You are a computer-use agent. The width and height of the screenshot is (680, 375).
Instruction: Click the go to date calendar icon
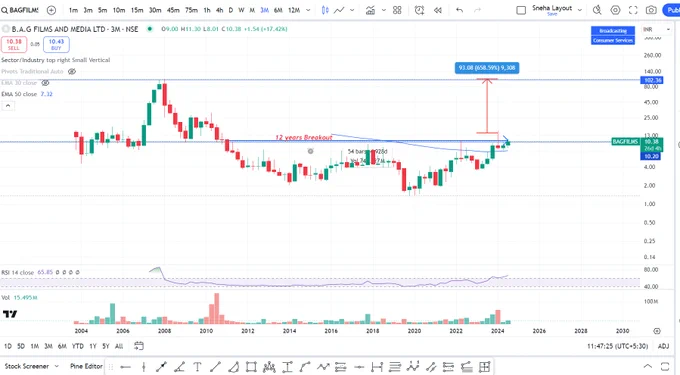(x=138, y=346)
